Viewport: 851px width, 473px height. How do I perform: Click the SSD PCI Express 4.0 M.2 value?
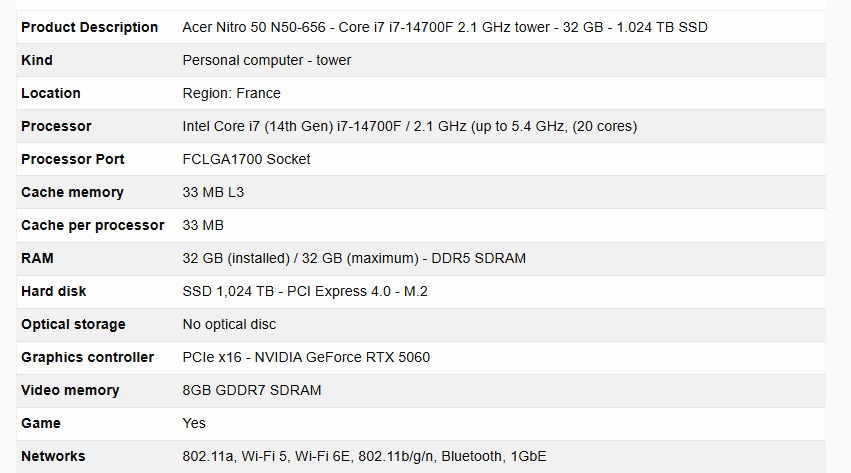[333, 291]
